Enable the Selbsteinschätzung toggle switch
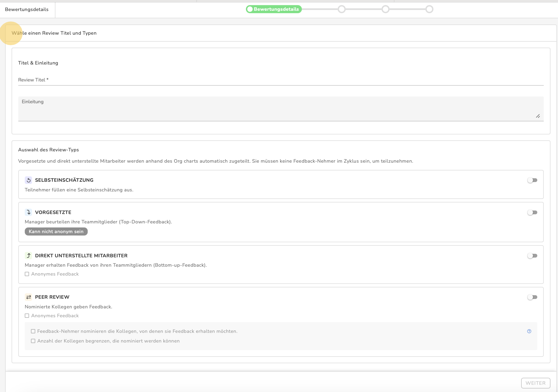The width and height of the screenshot is (558, 392). 532,180
